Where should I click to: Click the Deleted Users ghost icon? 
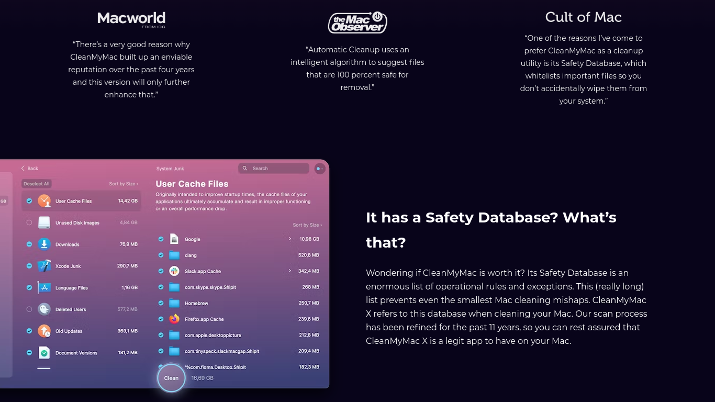point(44,309)
